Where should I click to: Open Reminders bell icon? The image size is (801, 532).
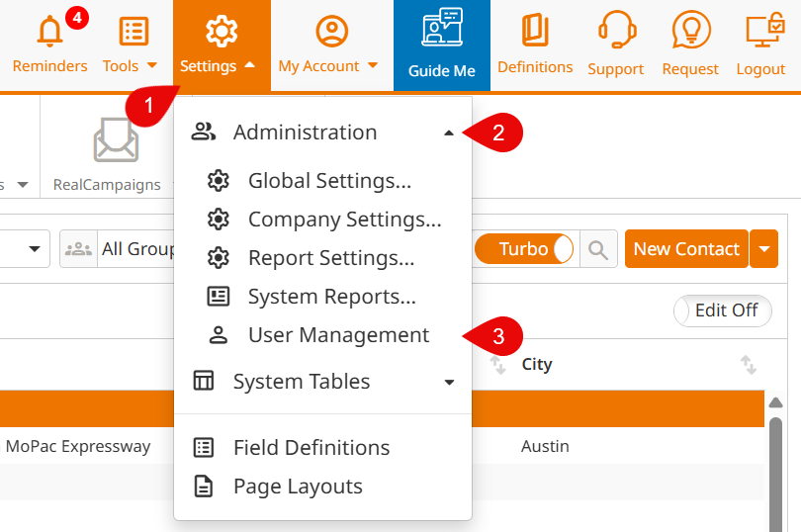(x=49, y=32)
